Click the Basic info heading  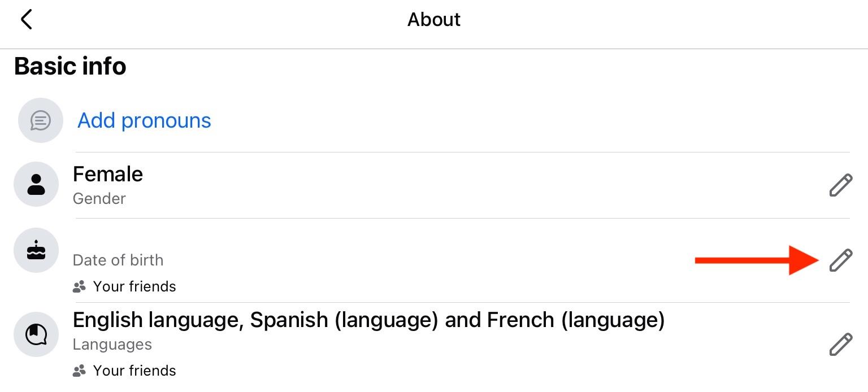70,66
